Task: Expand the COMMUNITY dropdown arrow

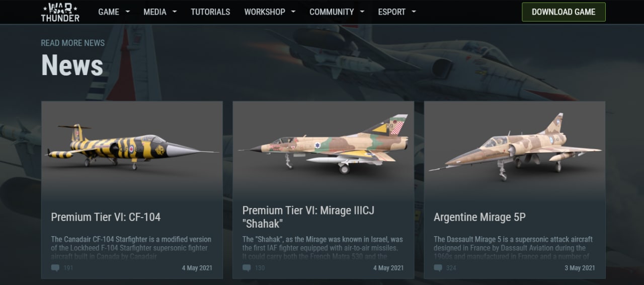Action: pyautogui.click(x=362, y=12)
